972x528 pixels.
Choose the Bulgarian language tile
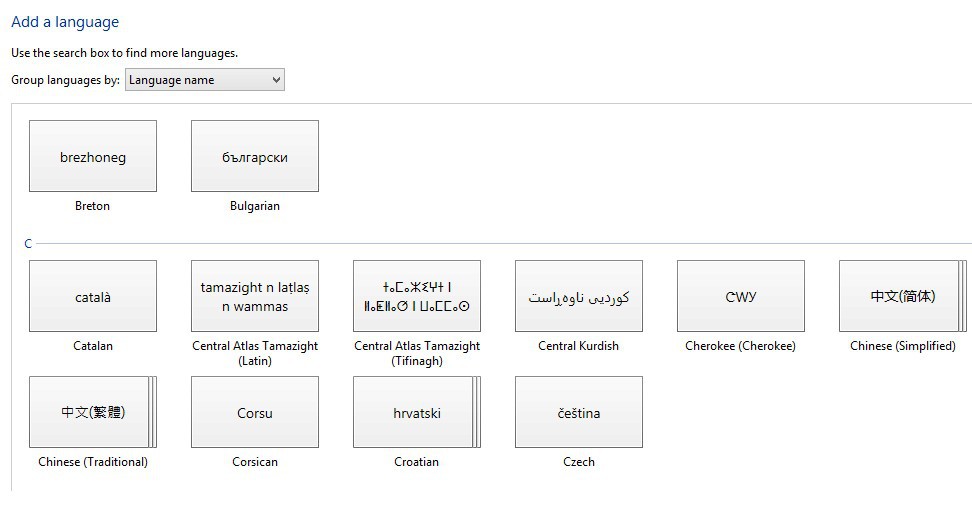255,156
